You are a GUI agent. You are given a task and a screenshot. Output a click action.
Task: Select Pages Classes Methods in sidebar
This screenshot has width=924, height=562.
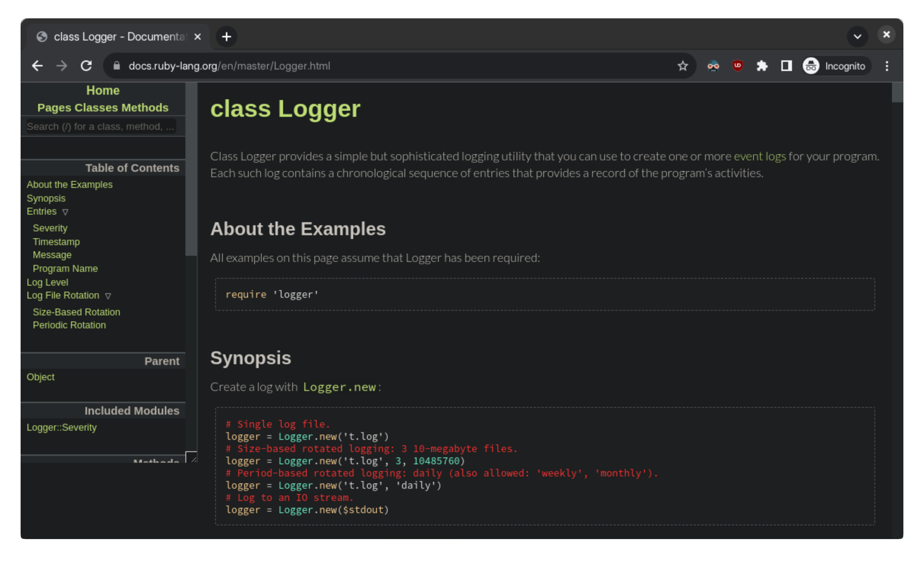pyautogui.click(x=102, y=108)
